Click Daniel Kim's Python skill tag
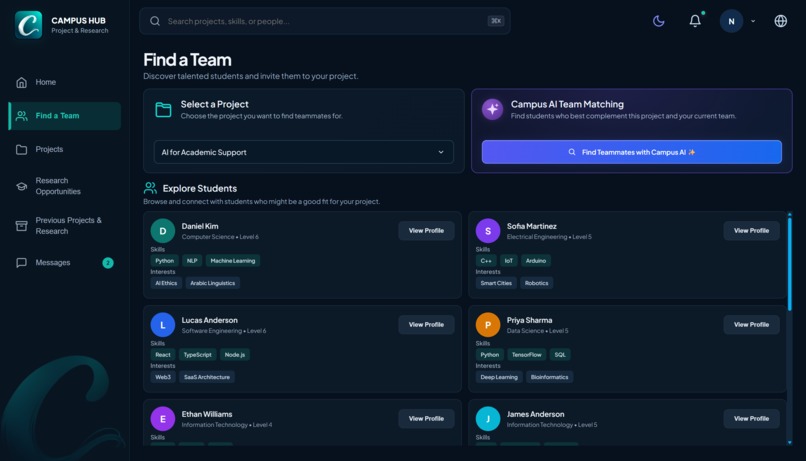This screenshot has width=806, height=461. [x=164, y=261]
